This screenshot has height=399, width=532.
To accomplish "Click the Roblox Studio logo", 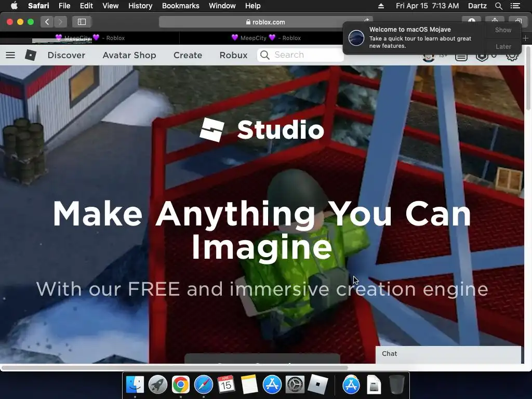I will (262, 129).
